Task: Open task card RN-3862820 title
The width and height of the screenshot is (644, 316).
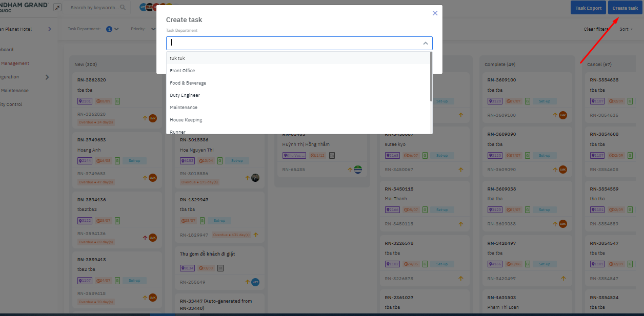Action: point(92,80)
